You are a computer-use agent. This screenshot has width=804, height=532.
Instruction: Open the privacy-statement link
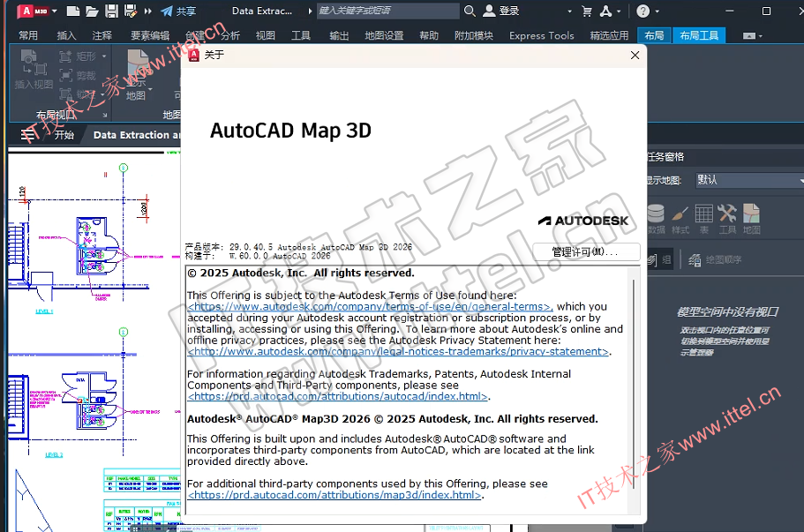[x=398, y=352]
